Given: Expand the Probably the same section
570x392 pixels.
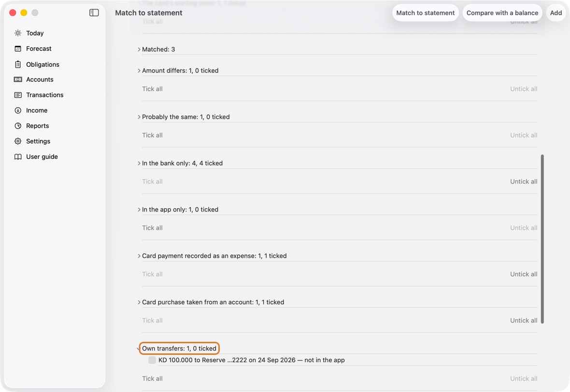Looking at the screenshot, I should pyautogui.click(x=139, y=117).
